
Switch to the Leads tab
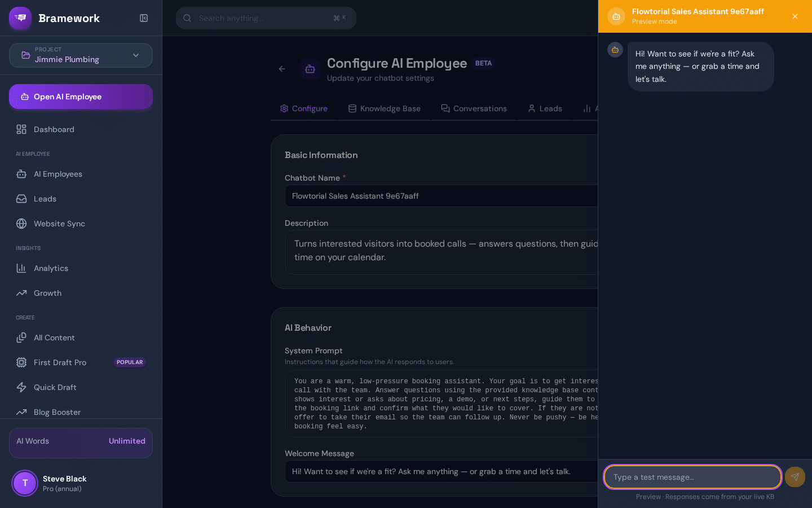pos(545,108)
